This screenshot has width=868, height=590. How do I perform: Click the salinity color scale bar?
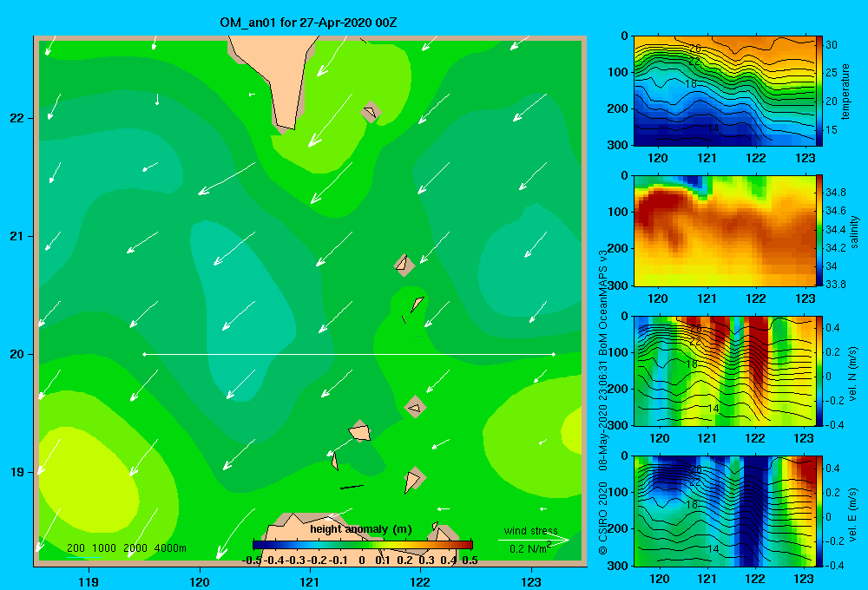[819, 231]
